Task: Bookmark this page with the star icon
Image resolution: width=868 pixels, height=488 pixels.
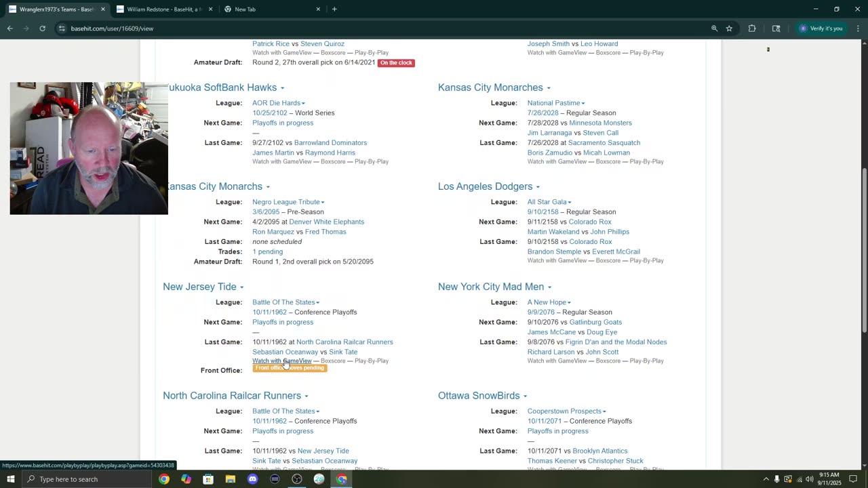Action: 729,28
